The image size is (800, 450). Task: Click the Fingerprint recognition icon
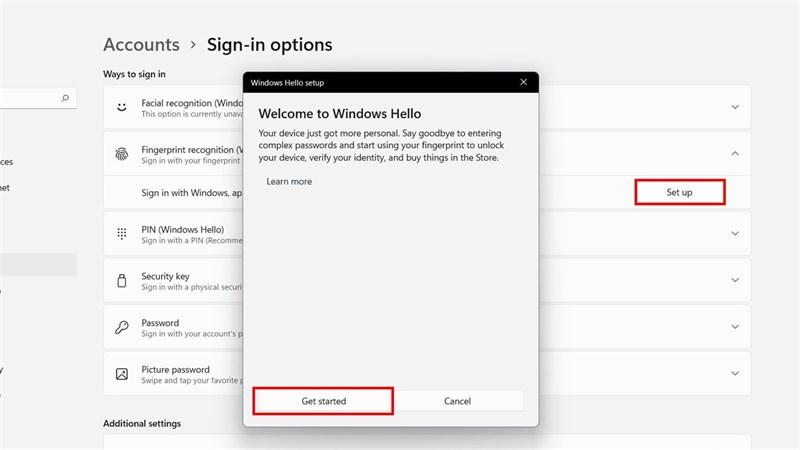[121, 154]
